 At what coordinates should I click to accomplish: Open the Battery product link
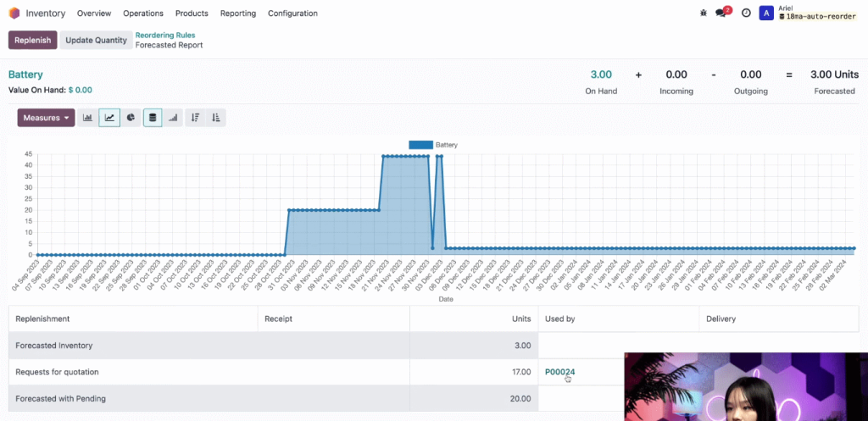tap(25, 75)
